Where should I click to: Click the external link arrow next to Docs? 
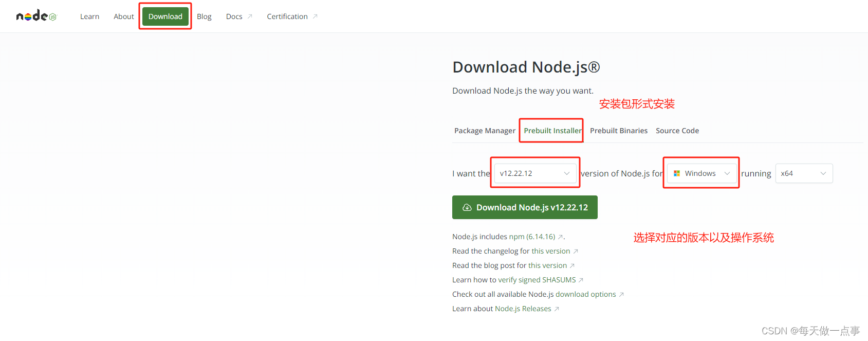click(250, 16)
